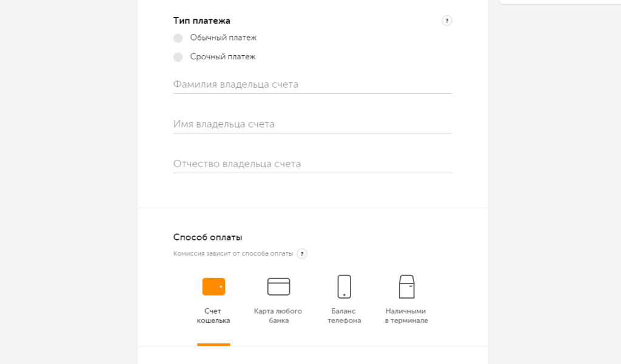This screenshot has height=364, width=621.
Task: Focus the Фамилия владельца счета field
Action: (x=312, y=85)
